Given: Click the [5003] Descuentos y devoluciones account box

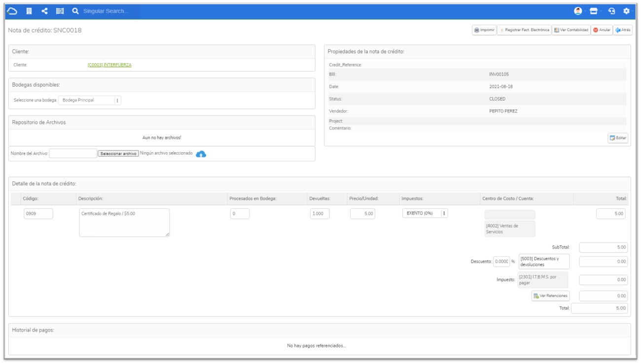Looking at the screenshot, I should (544, 262).
